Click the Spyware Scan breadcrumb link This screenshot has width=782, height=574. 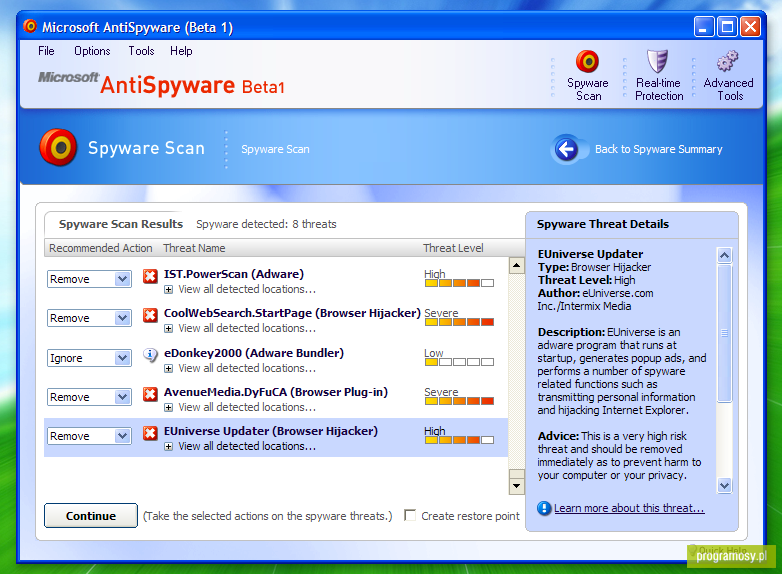[275, 149]
